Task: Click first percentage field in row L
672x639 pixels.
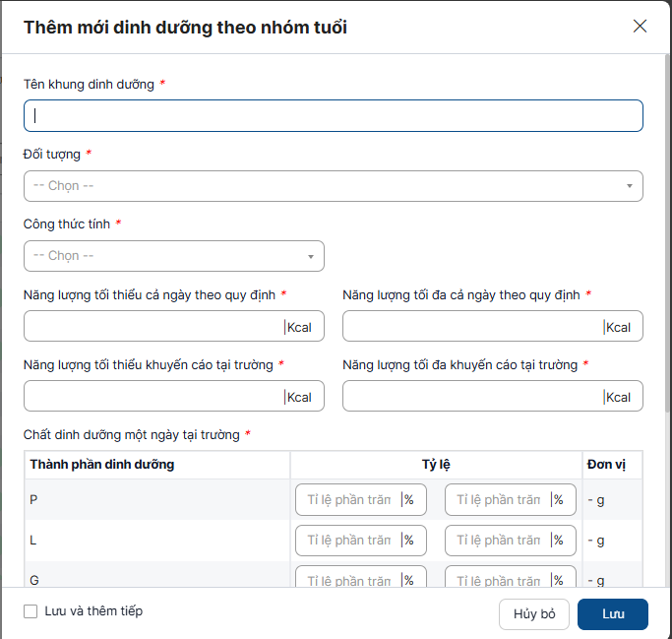Action: point(348,541)
